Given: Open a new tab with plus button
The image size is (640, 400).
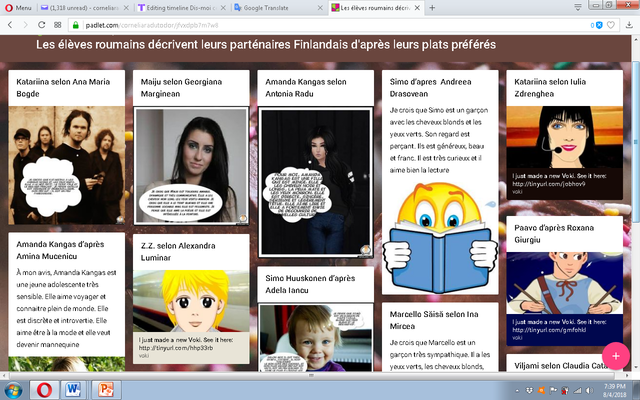Looking at the screenshot, I should tap(432, 7).
